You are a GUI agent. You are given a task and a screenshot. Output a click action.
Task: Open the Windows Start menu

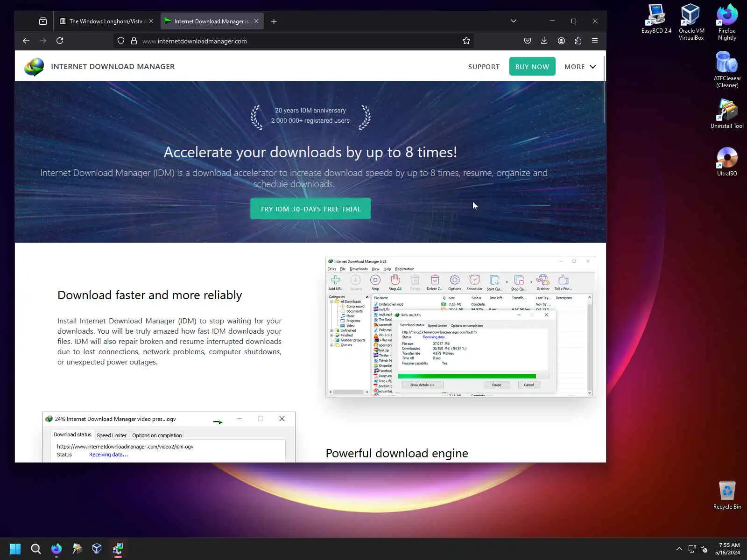point(15,549)
